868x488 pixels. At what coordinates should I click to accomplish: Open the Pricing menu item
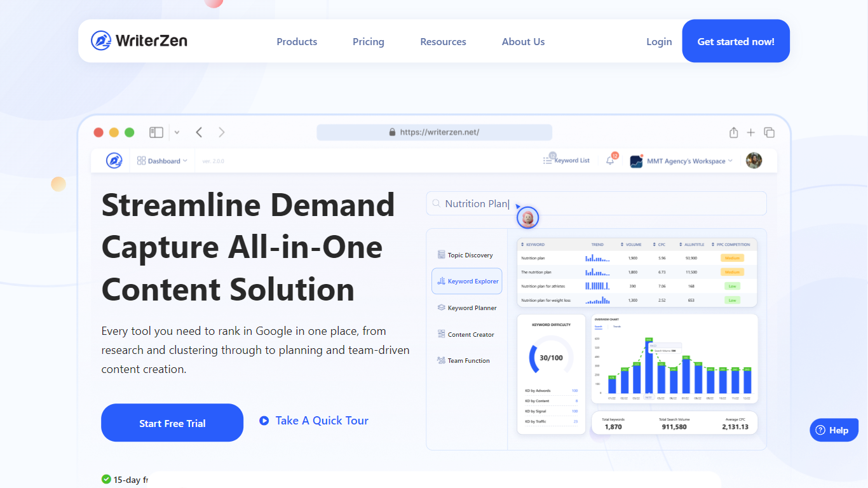(x=369, y=42)
